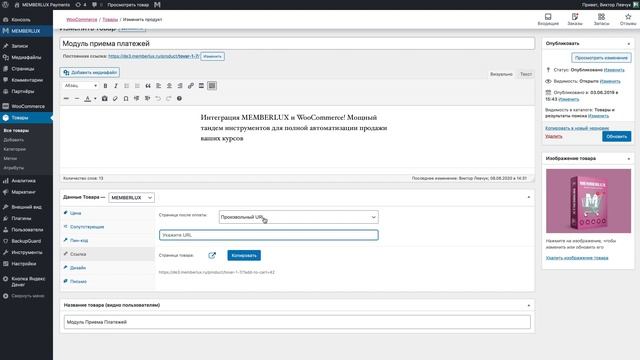This screenshot has height=360, width=640.
Task: Align text center in the editor
Action: (169, 86)
